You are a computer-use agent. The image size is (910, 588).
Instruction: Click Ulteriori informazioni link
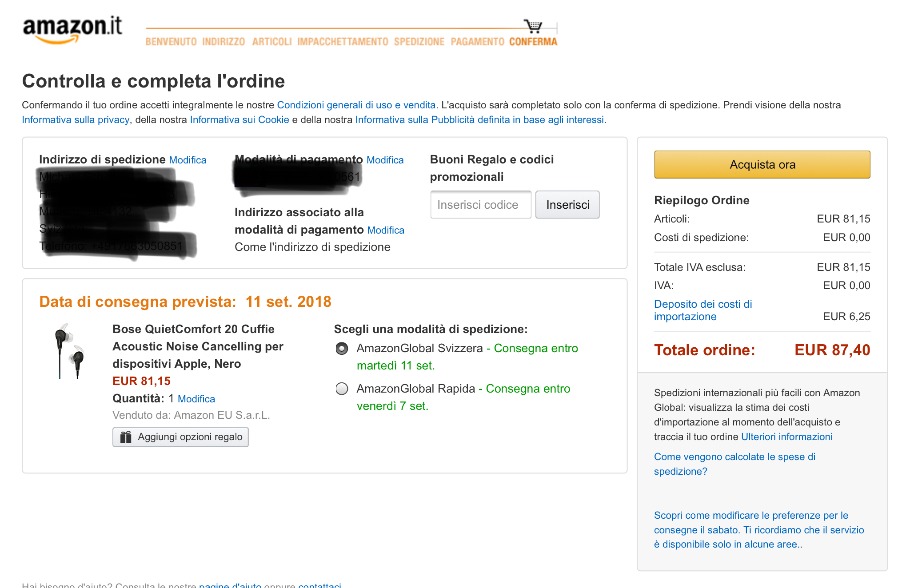click(786, 437)
